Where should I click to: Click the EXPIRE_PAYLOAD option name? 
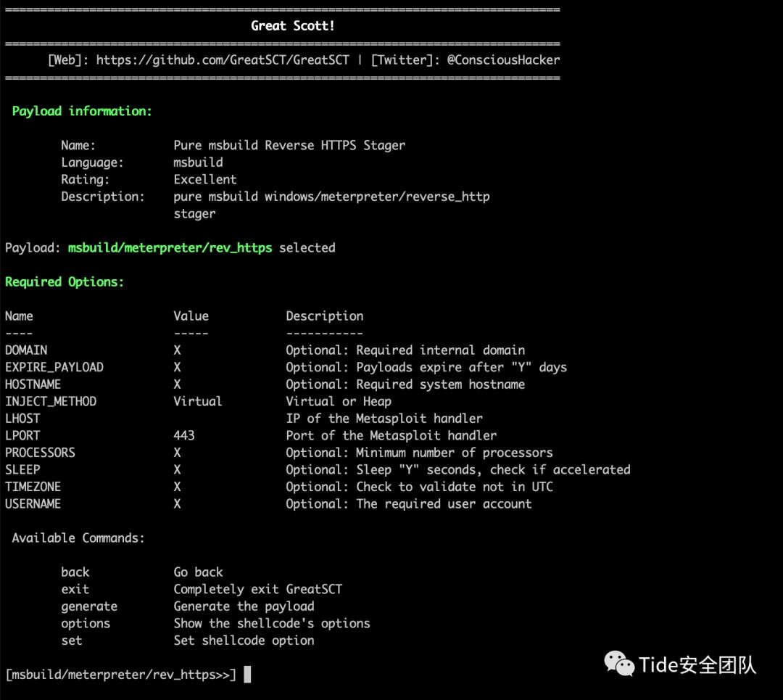point(54,367)
